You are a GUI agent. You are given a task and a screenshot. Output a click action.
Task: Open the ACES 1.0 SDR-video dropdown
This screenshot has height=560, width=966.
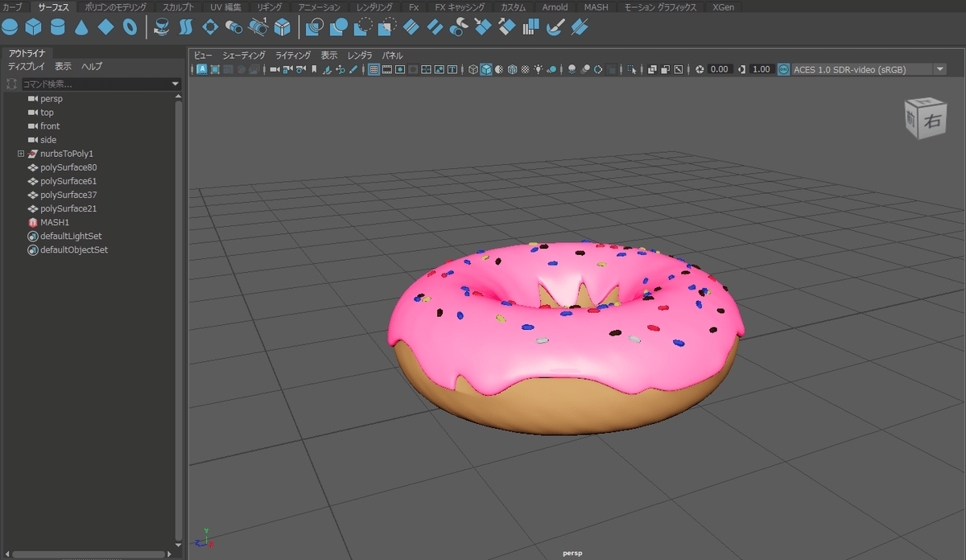[x=939, y=69]
